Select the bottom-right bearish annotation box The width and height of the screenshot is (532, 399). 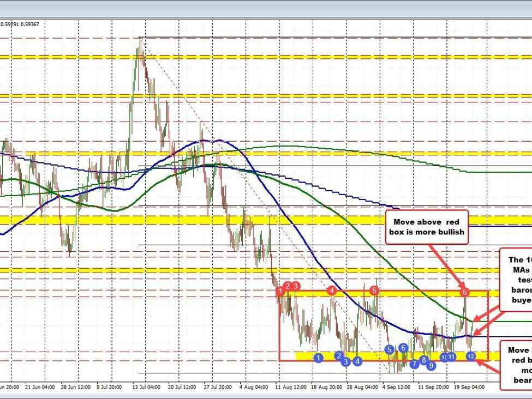516,365
